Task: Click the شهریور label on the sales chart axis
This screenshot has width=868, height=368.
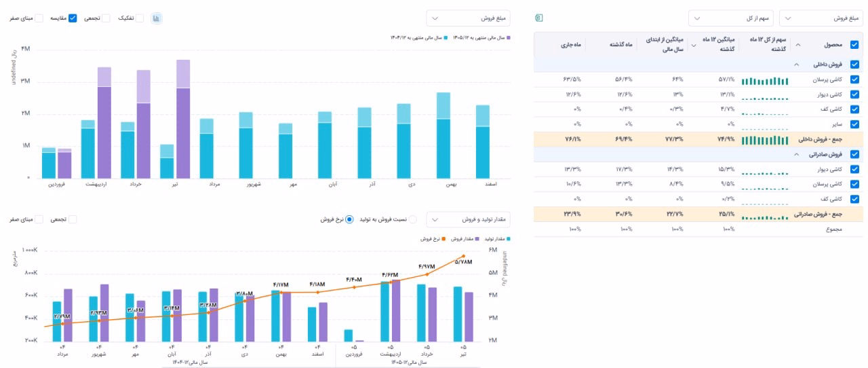Action: [253, 184]
